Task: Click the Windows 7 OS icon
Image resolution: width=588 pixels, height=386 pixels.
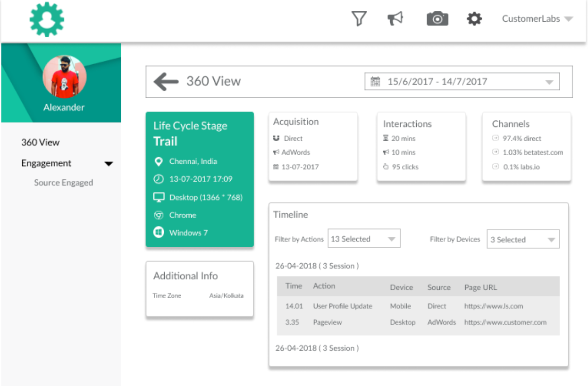Action: pyautogui.click(x=159, y=233)
